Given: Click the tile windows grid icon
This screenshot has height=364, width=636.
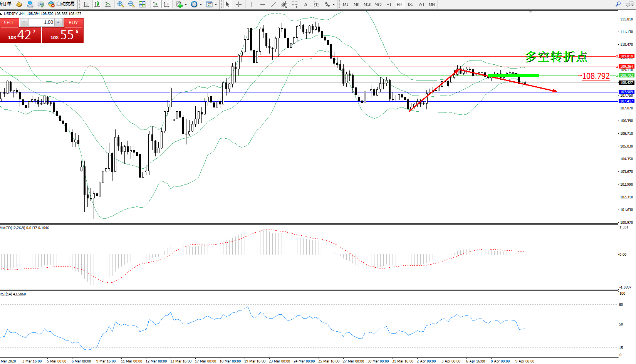Looking at the screenshot, I should (142, 4).
